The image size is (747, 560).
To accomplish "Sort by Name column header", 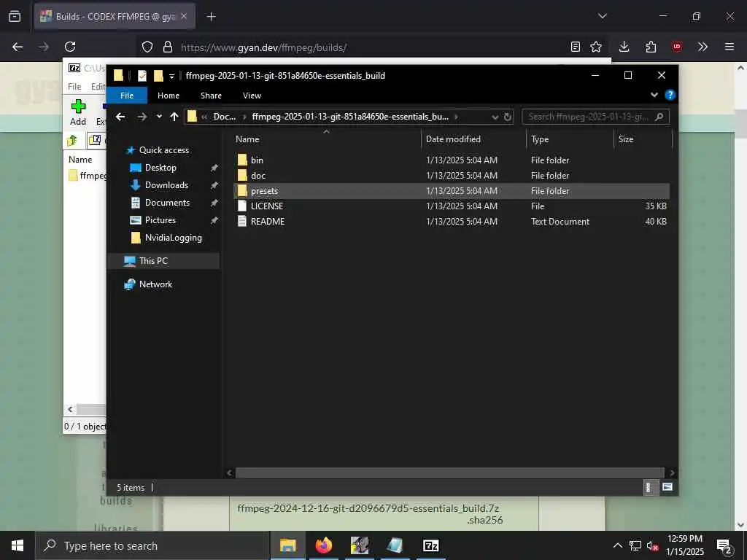I will point(247,139).
